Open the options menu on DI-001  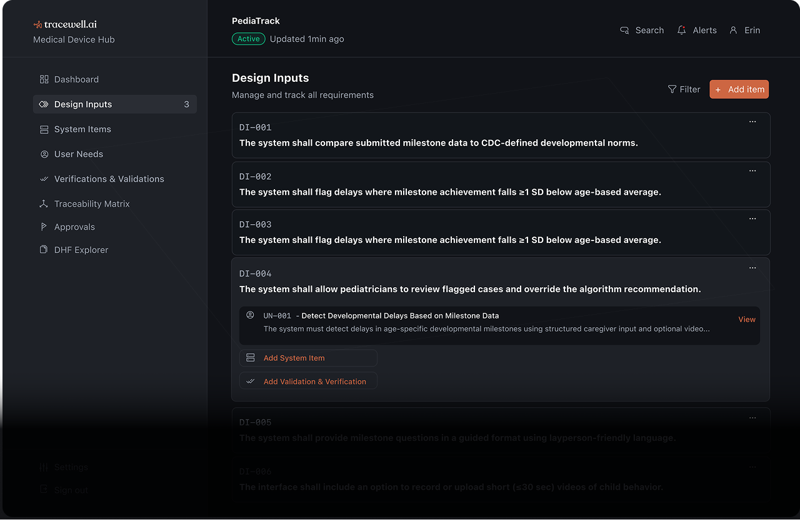[752, 121]
